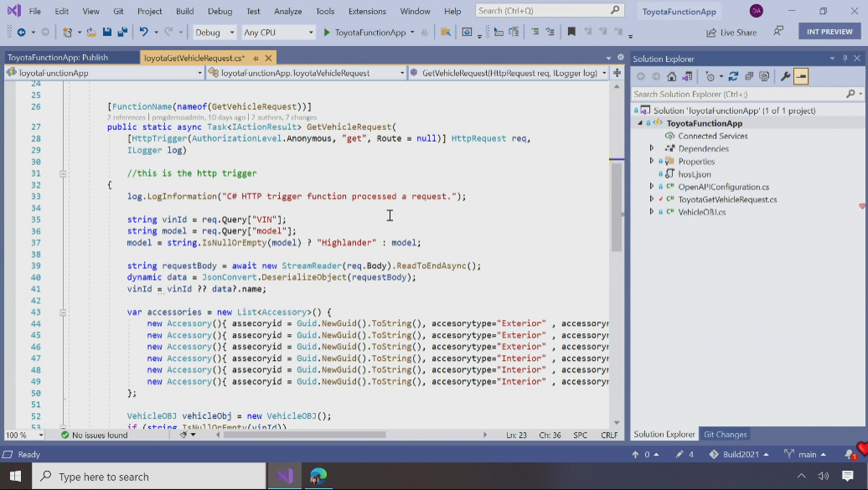Collapse the code block at line 31
The height and width of the screenshot is (490, 868).
click(x=63, y=173)
